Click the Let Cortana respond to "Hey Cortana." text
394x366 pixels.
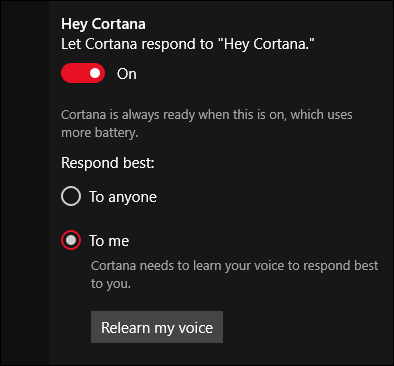(188, 44)
